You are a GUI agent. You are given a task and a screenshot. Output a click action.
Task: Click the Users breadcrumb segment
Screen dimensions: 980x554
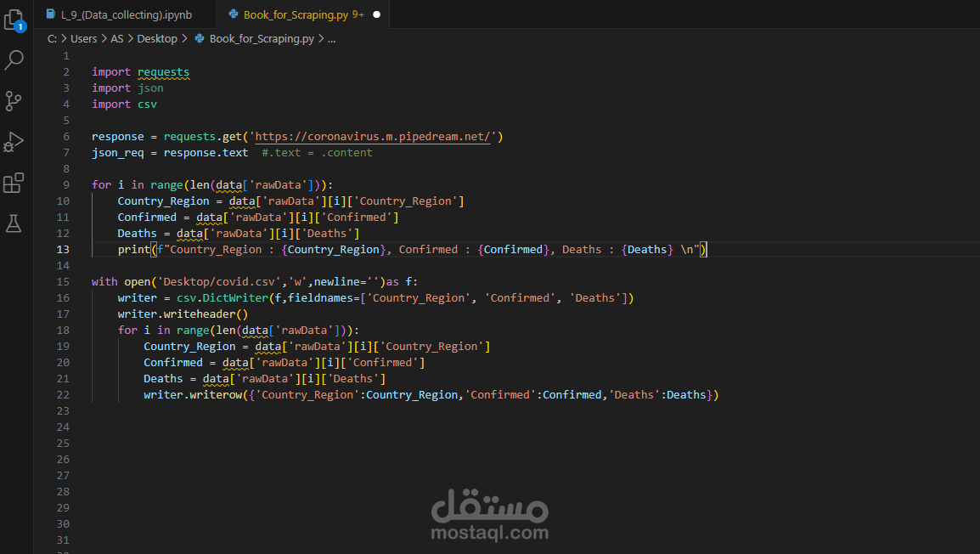[84, 39]
